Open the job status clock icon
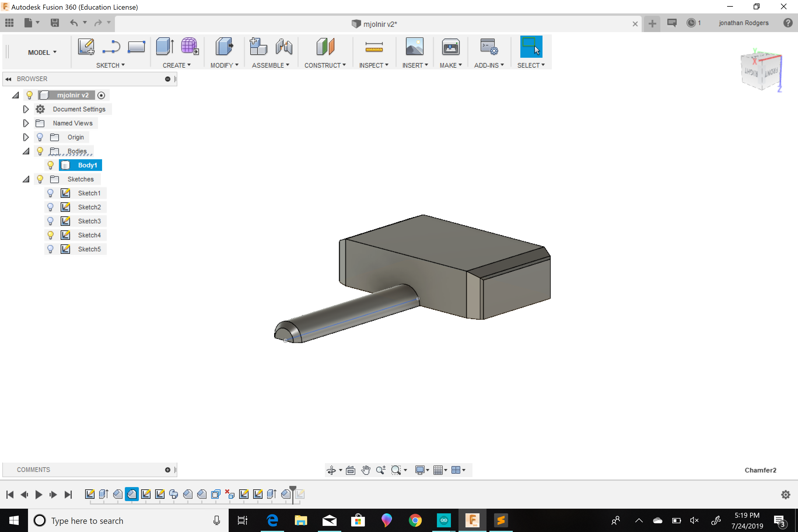 (691, 23)
